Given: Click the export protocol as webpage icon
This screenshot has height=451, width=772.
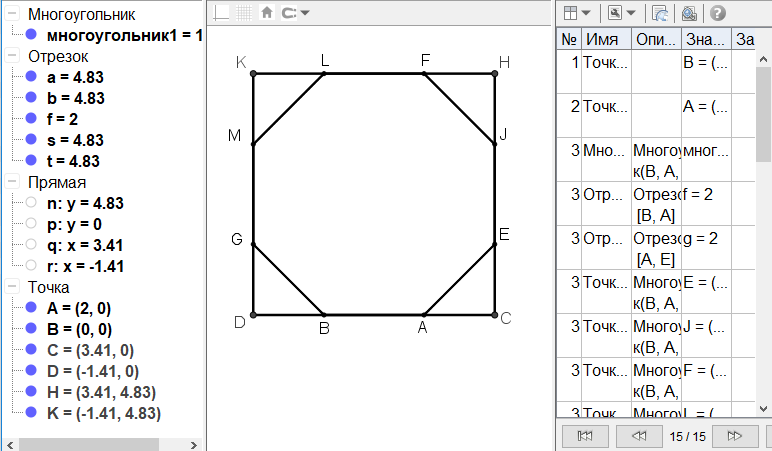Looking at the screenshot, I should click(x=660, y=13).
